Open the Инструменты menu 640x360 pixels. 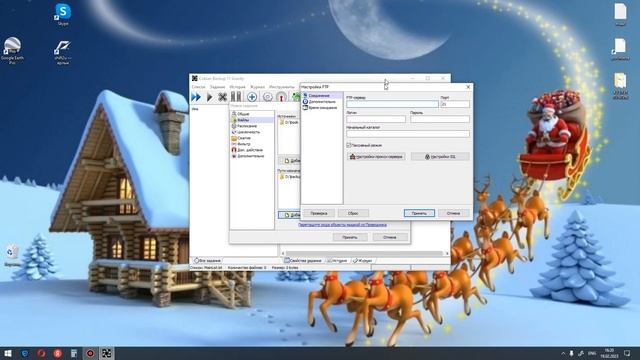(x=282, y=87)
